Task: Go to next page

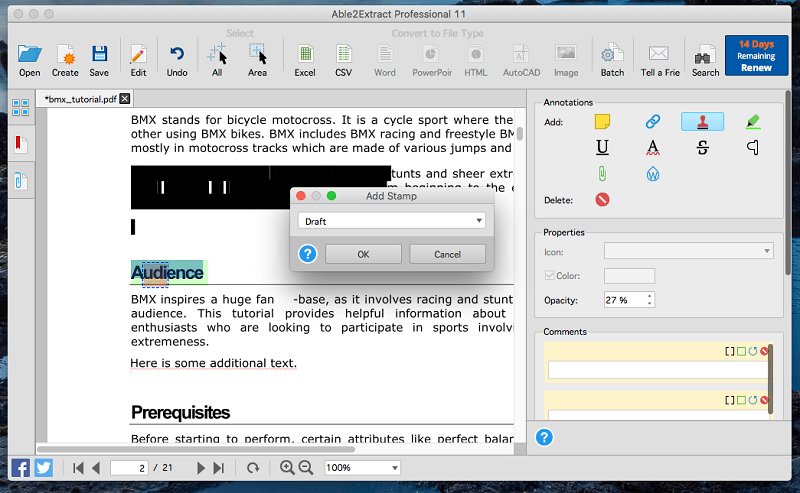Action: [201, 467]
